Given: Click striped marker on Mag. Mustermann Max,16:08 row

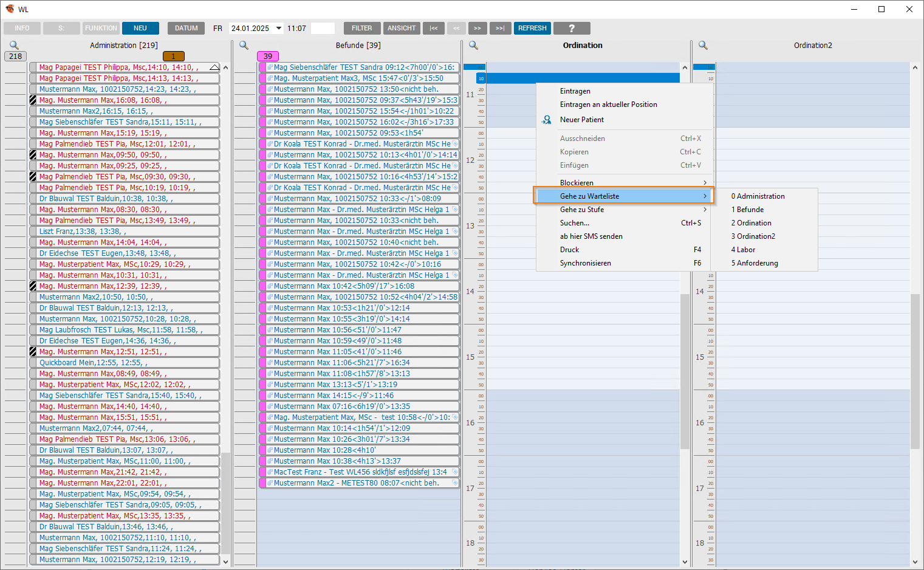Looking at the screenshot, I should pos(33,100).
